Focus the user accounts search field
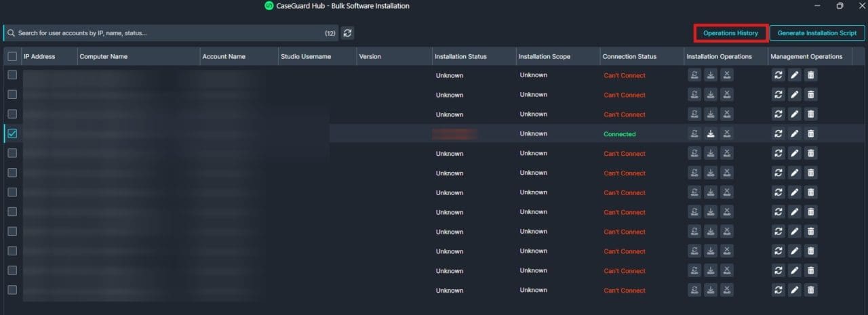Screen dimensions: 868x315 point(163,33)
